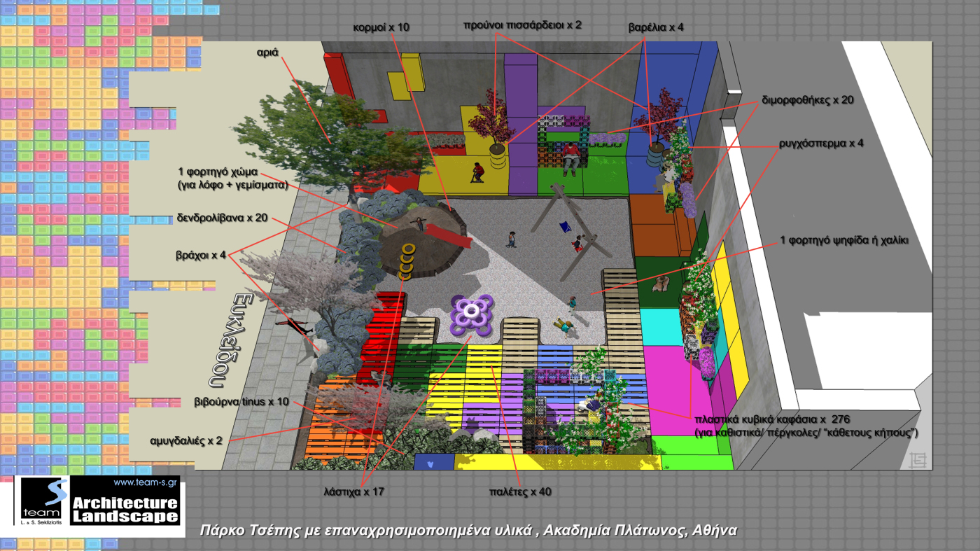Select the 'κορμοί x 10' label
Viewport: 980px width, 551px height.
point(382,26)
